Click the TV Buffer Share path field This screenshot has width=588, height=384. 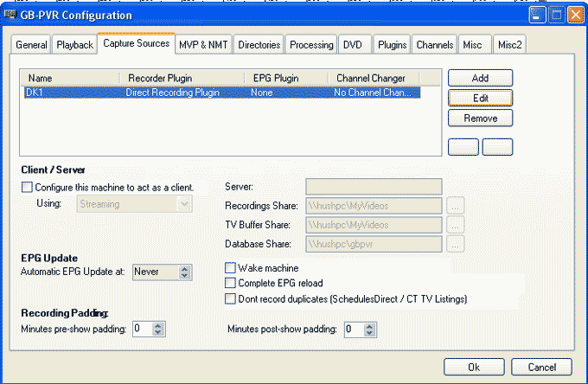point(374,225)
